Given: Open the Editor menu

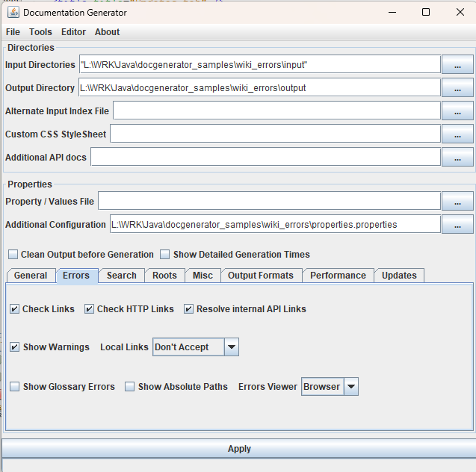Looking at the screenshot, I should [73, 32].
